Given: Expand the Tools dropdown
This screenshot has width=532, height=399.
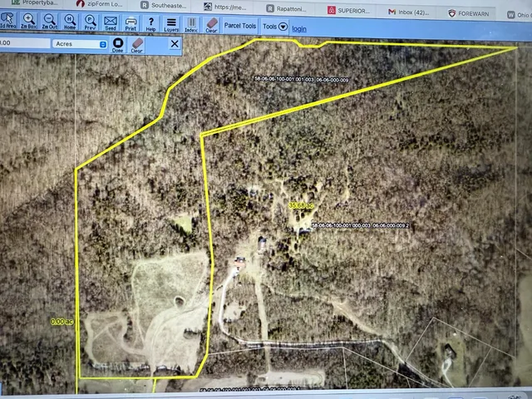Looking at the screenshot, I should click(x=275, y=27).
